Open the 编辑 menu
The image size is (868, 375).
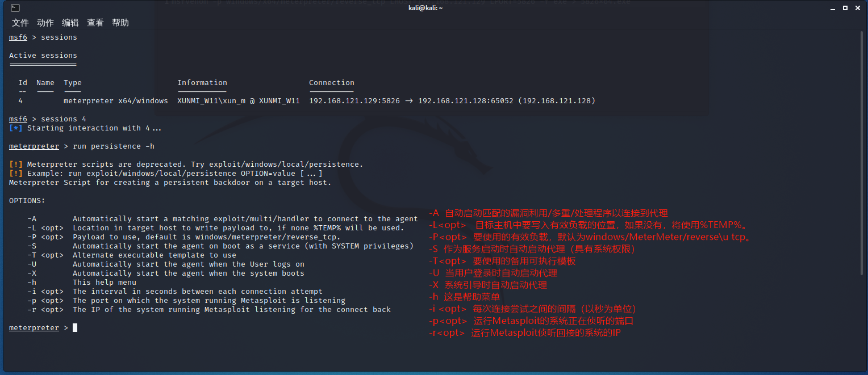(70, 23)
